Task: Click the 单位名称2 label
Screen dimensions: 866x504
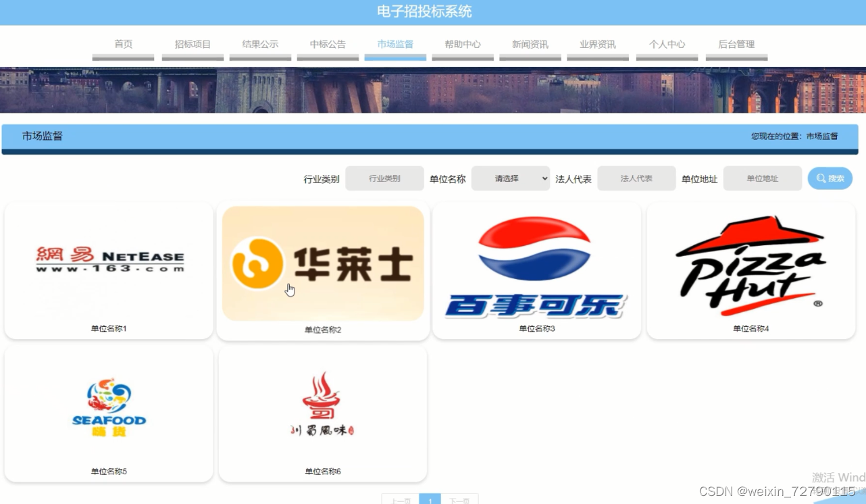Action: [323, 330]
